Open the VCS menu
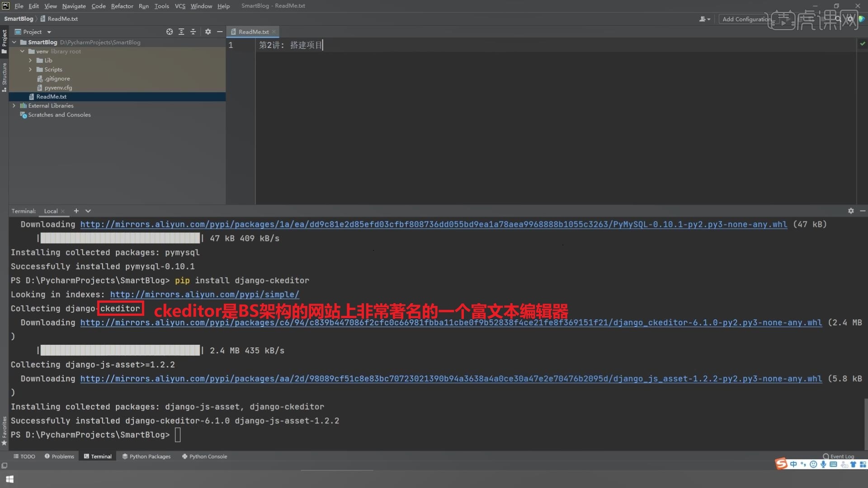This screenshot has height=488, width=868. coord(180,6)
